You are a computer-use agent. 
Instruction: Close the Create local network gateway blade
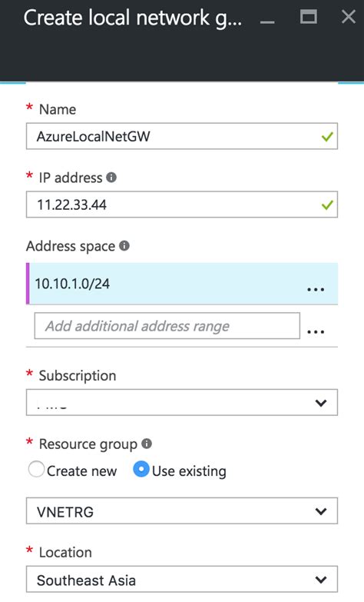[x=349, y=17]
